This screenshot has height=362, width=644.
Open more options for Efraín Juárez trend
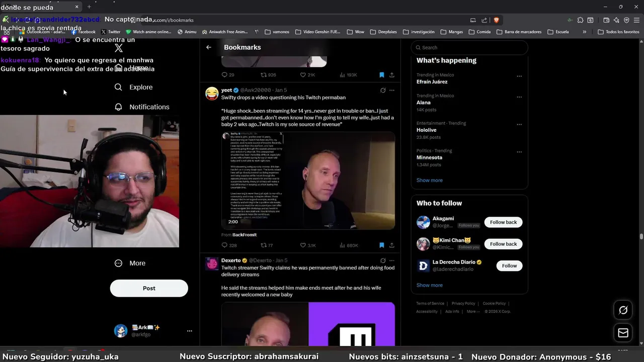519,76
